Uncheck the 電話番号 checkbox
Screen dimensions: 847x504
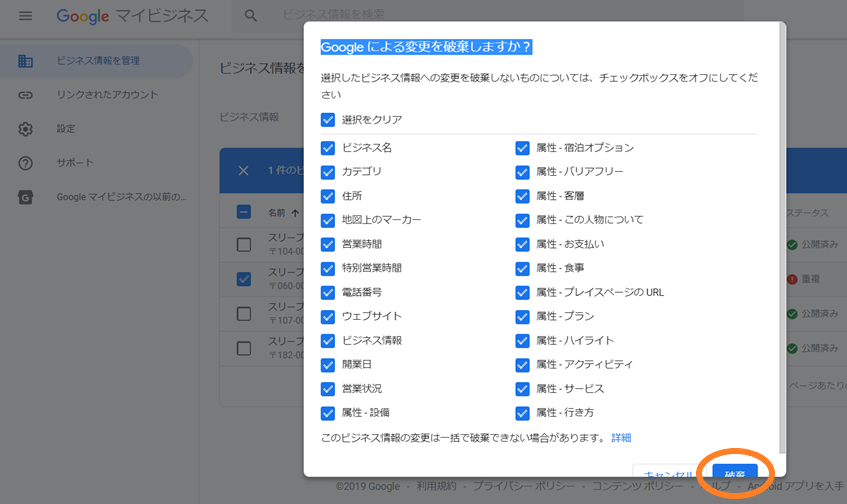click(328, 293)
